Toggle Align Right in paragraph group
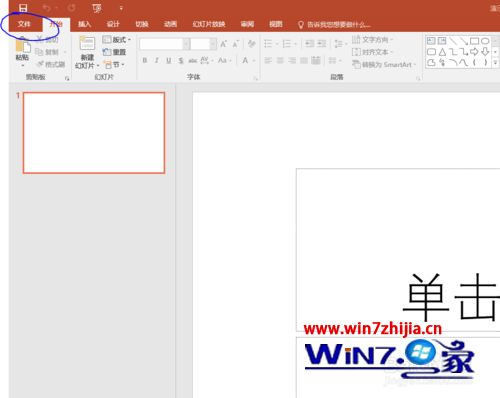 [292, 60]
